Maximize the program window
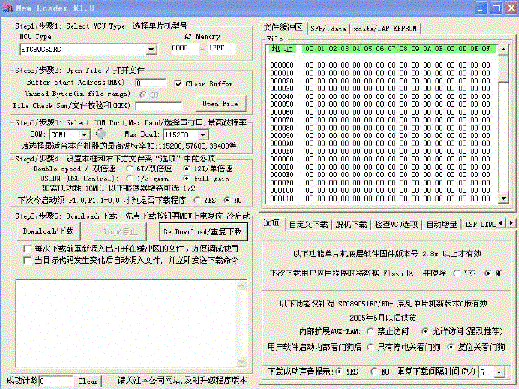This screenshot has width=519, height=389. click(x=496, y=8)
